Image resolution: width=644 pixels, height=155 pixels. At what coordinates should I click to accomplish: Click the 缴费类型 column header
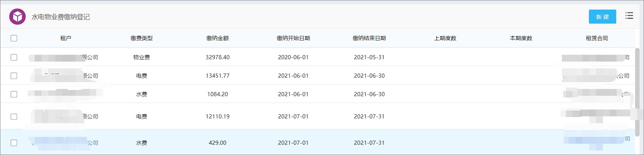pos(141,38)
